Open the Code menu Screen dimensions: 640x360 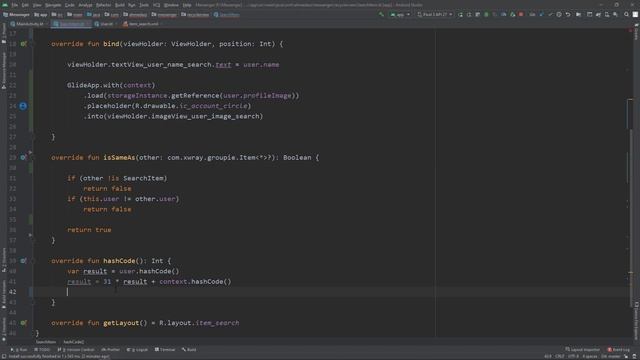pyautogui.click(x=70, y=5)
